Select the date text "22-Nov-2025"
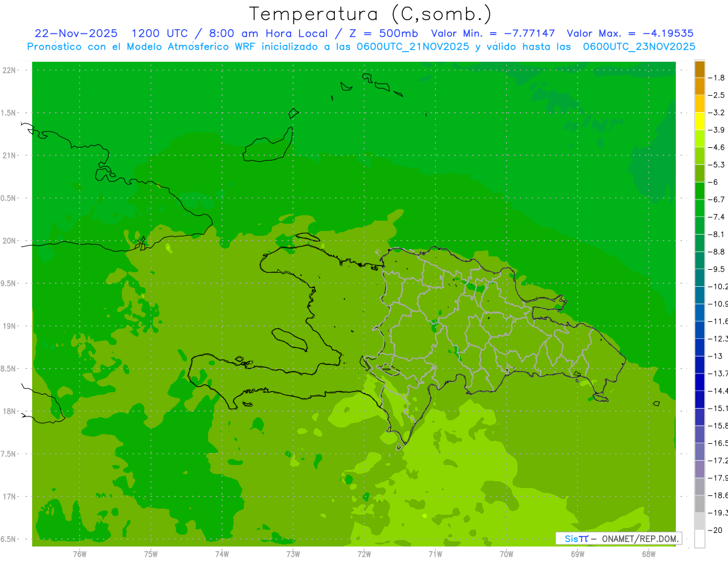This screenshot has width=728, height=562. [76, 33]
